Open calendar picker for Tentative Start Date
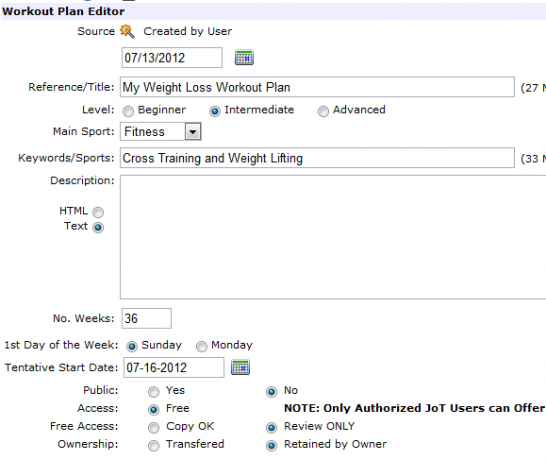 click(x=240, y=367)
